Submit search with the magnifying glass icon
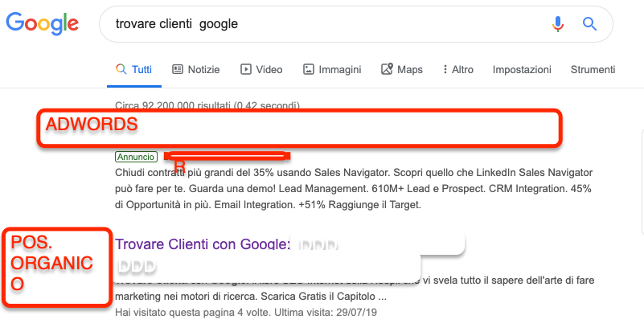Screen dimensions: 644x336 [589, 24]
